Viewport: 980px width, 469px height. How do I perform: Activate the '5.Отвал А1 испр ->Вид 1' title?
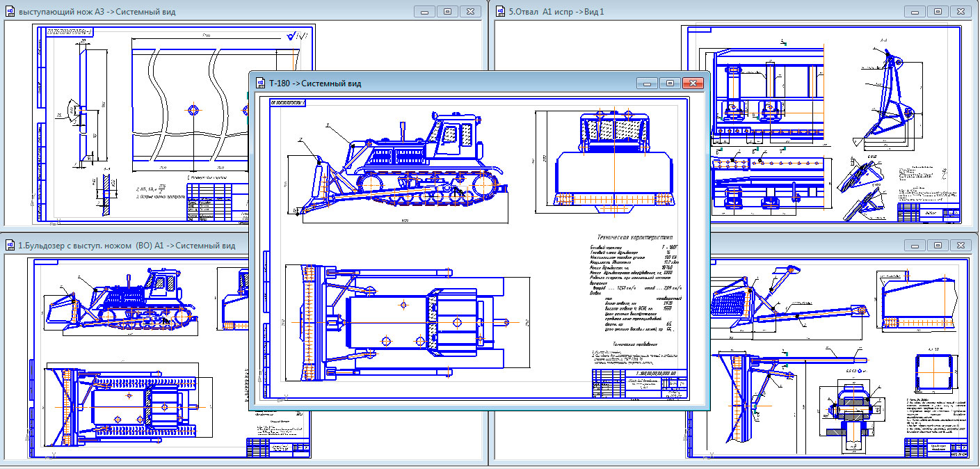[x=556, y=12]
